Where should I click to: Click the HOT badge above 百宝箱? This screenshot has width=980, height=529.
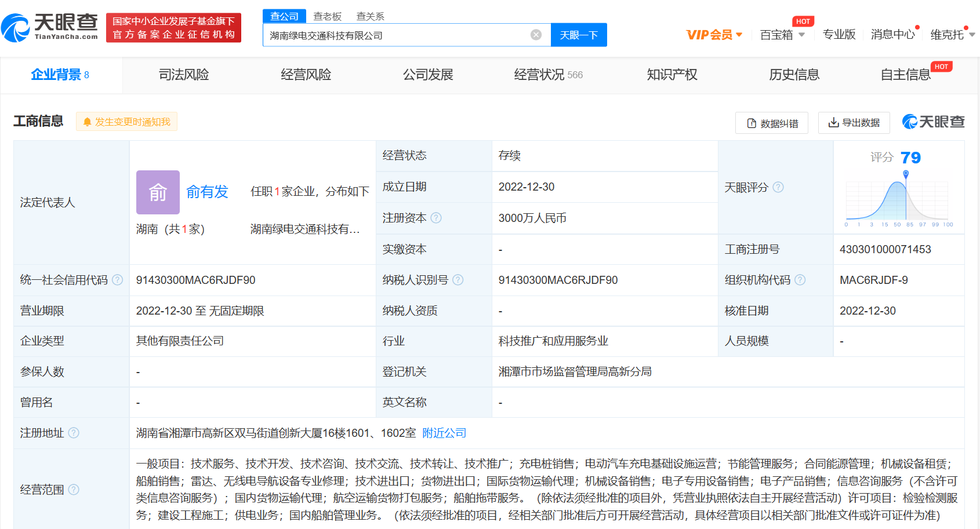tap(803, 21)
